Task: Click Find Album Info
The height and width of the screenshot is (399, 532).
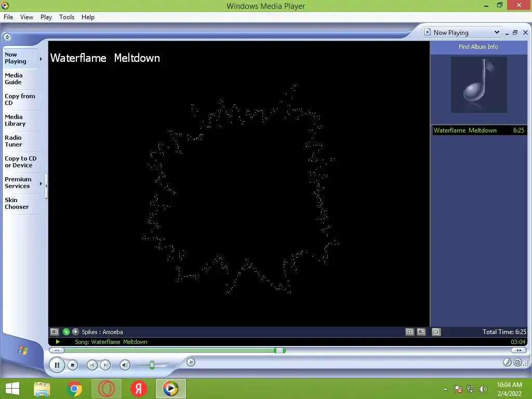Action: pos(478,47)
